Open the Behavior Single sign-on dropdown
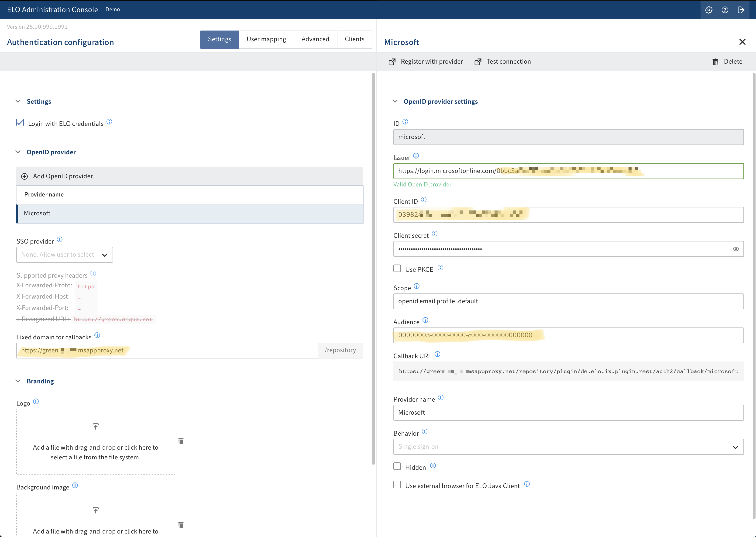Image resolution: width=756 pixels, height=537 pixels. [x=569, y=447]
